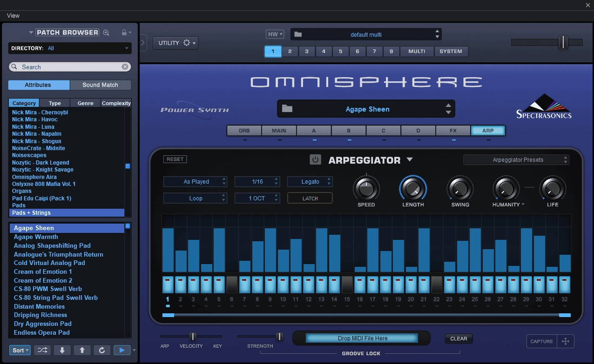
Task: Open the 1/16 clock rate dropdown
Action: (257, 181)
